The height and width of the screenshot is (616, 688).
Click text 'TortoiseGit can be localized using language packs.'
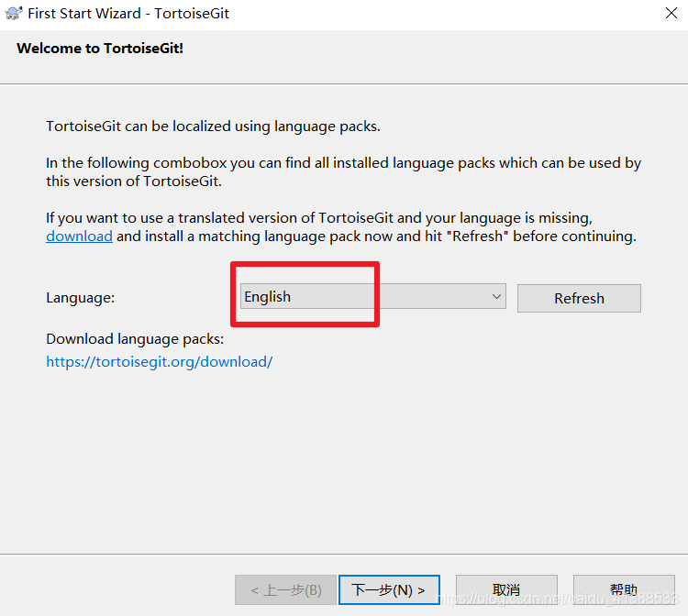tap(213, 126)
